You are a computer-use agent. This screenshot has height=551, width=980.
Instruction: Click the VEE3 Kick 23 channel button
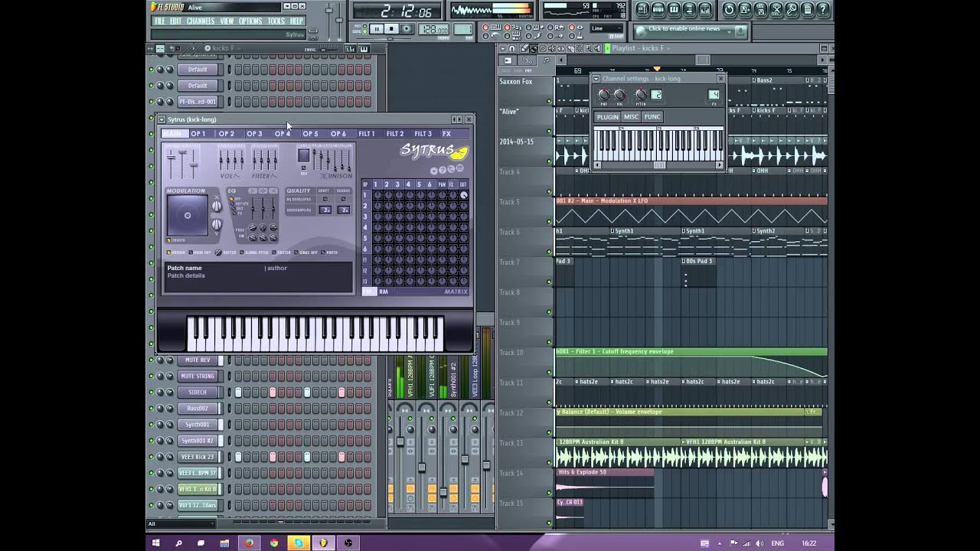(x=198, y=457)
